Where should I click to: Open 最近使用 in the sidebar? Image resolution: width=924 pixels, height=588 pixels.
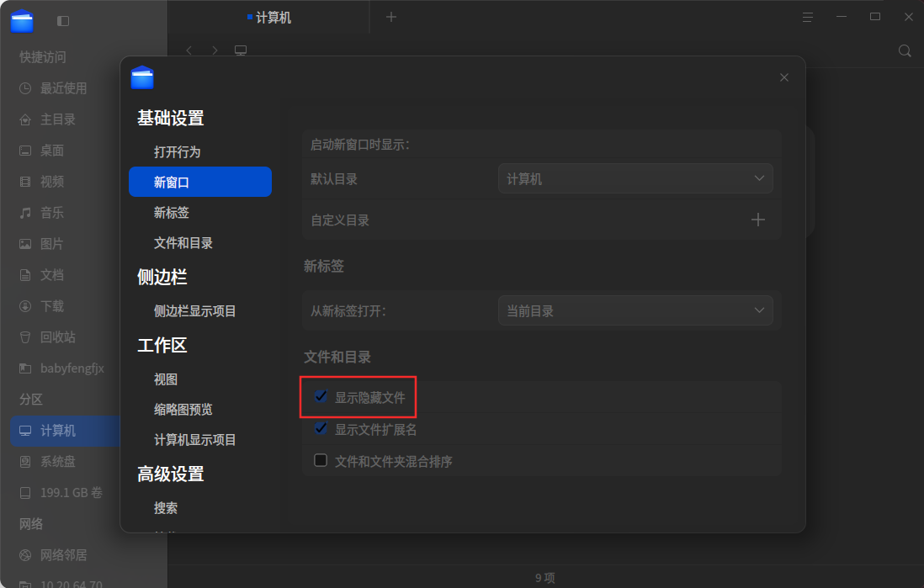coord(64,88)
